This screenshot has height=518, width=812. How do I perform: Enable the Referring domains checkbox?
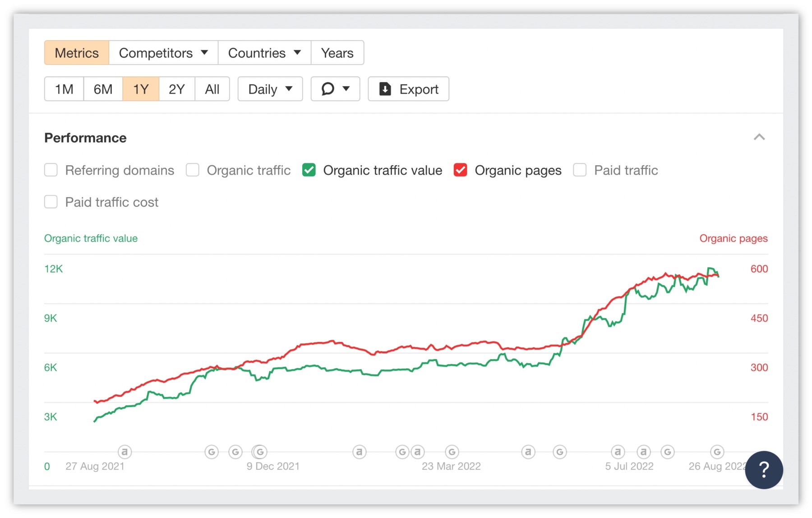point(51,170)
